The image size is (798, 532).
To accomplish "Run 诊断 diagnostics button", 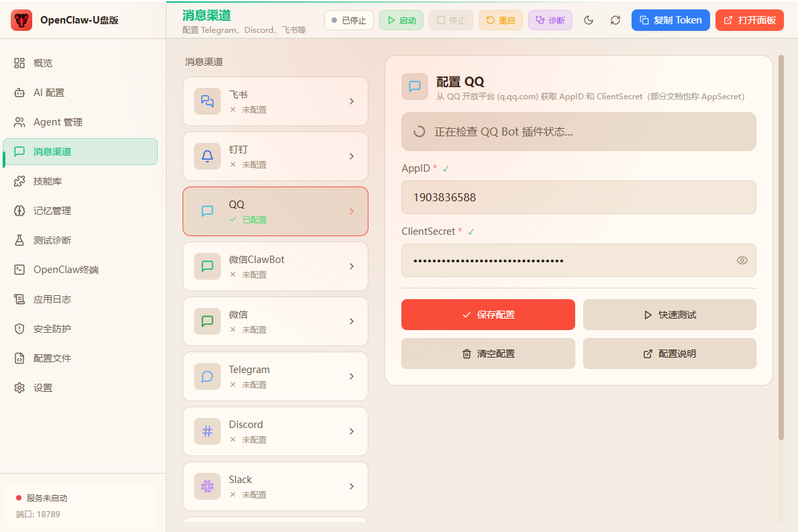I will pos(550,20).
